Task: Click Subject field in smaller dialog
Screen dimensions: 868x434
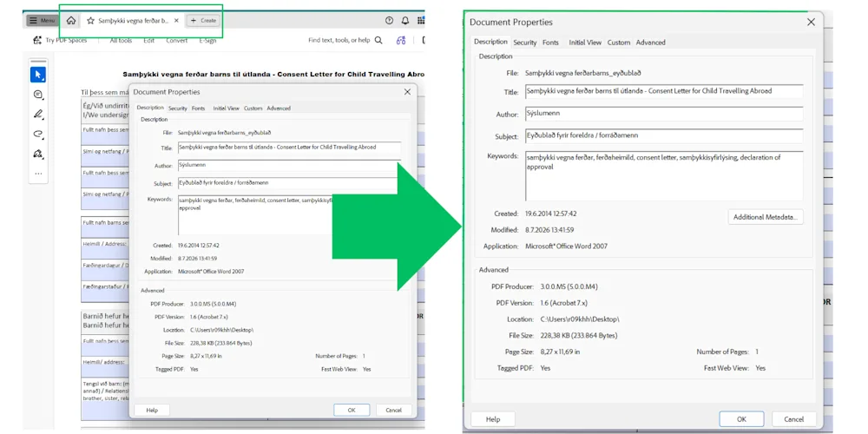Action: pyautogui.click(x=290, y=183)
